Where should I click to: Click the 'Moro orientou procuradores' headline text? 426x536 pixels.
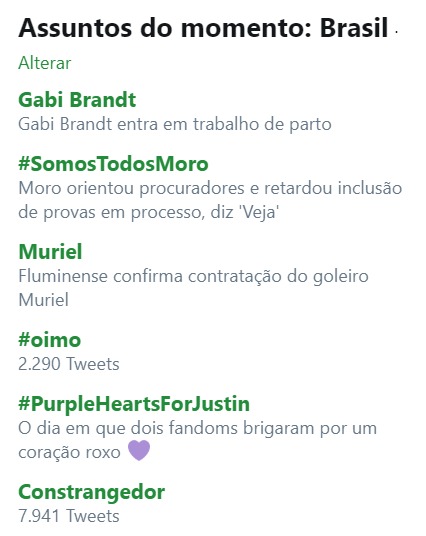click(131, 189)
